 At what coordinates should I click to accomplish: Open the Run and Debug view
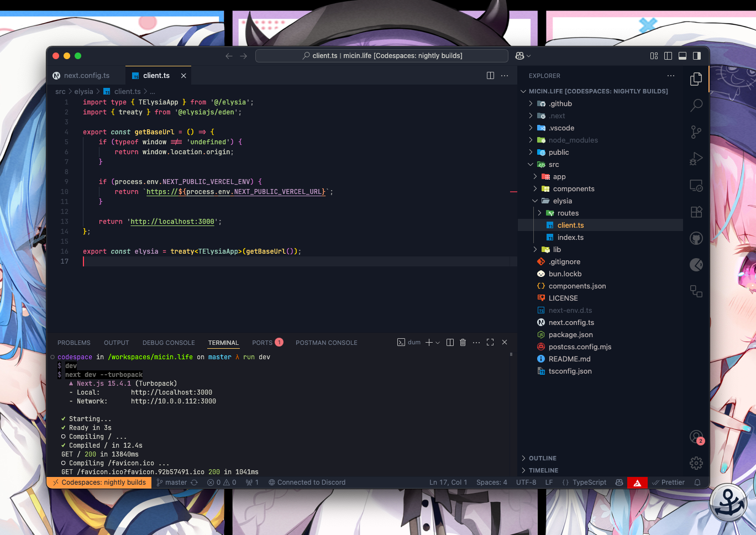pyautogui.click(x=696, y=159)
